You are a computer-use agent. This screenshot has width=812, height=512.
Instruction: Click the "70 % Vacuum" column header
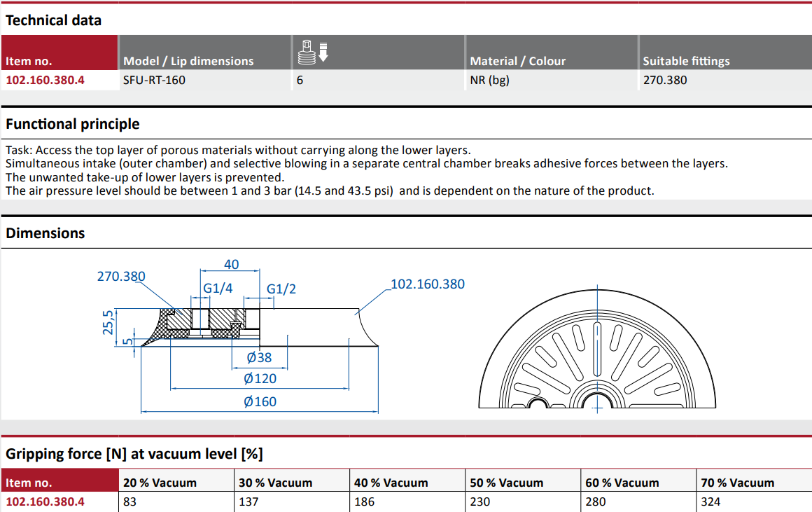pyautogui.click(x=737, y=483)
